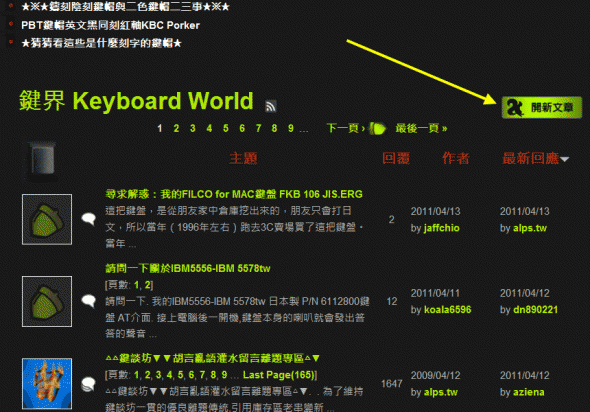
Task: Click the 開新文章 new post button
Action: click(x=541, y=108)
